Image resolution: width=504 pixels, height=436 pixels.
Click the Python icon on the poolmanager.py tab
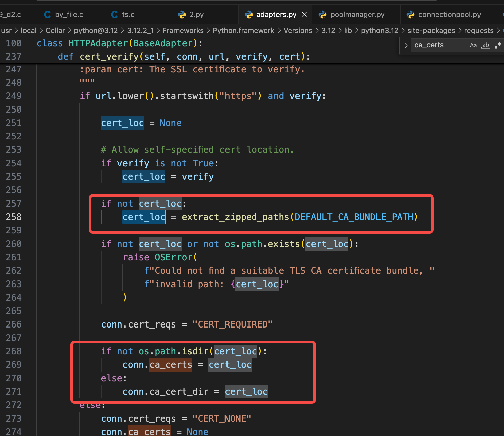pos(323,14)
